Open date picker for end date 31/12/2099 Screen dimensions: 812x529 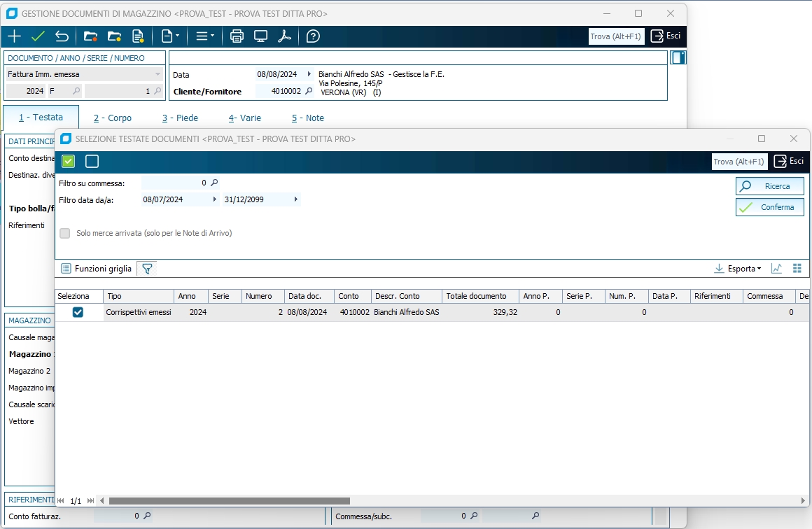[x=295, y=199]
